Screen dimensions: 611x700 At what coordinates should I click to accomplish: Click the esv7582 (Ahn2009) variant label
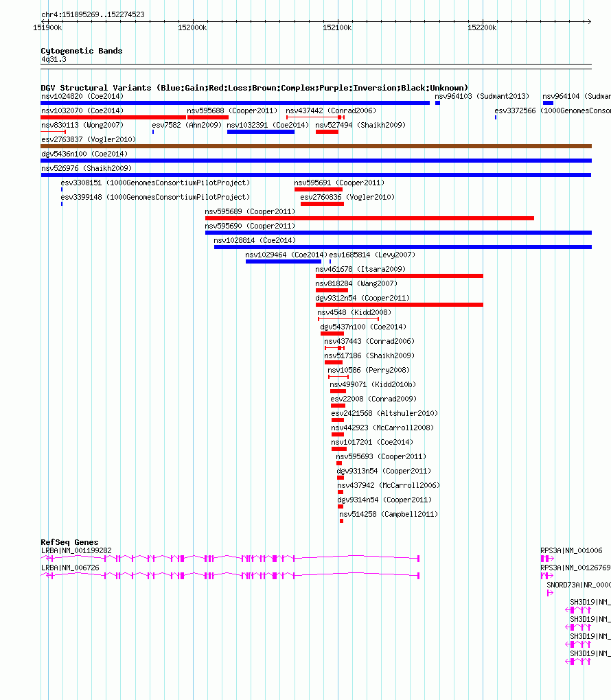click(x=187, y=125)
